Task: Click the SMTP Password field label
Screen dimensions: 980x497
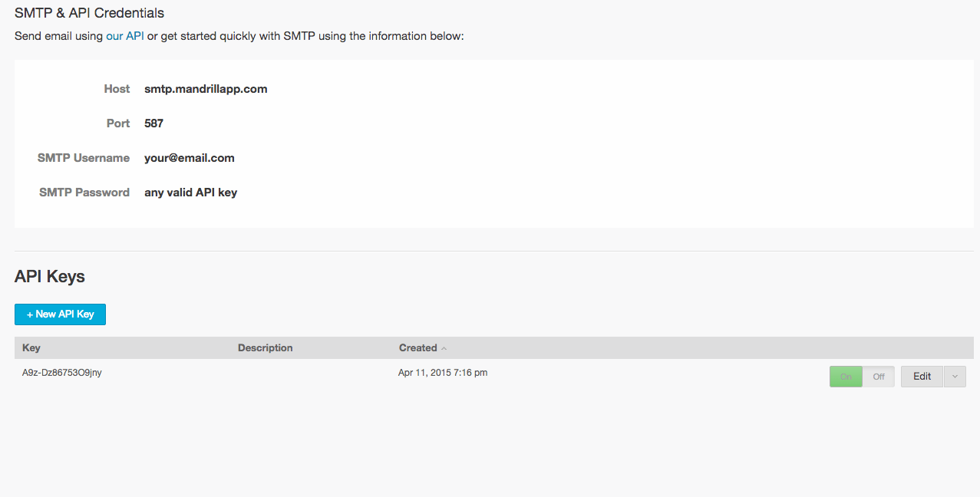Action: pos(84,193)
